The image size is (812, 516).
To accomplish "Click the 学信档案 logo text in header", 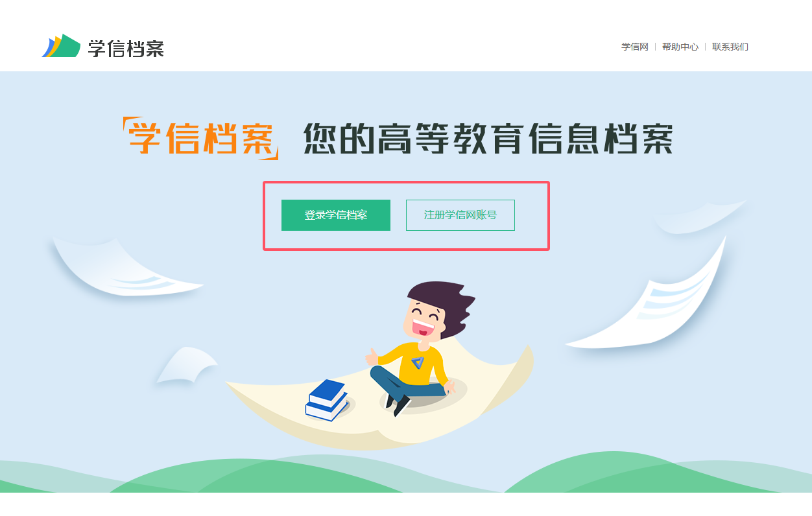I will (126, 47).
